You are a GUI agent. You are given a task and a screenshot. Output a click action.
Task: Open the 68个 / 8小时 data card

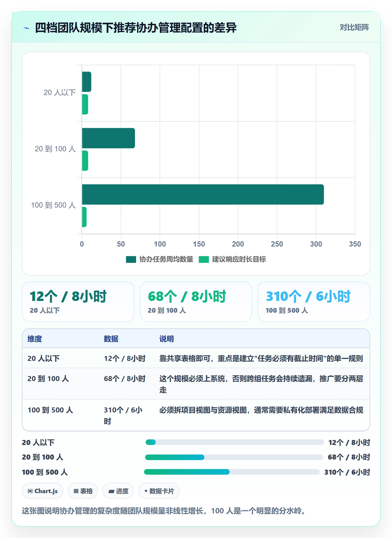[196, 302]
